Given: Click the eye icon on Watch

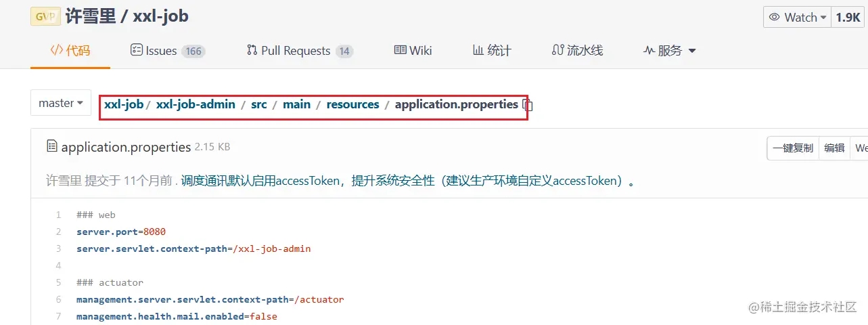Looking at the screenshot, I should pos(775,18).
